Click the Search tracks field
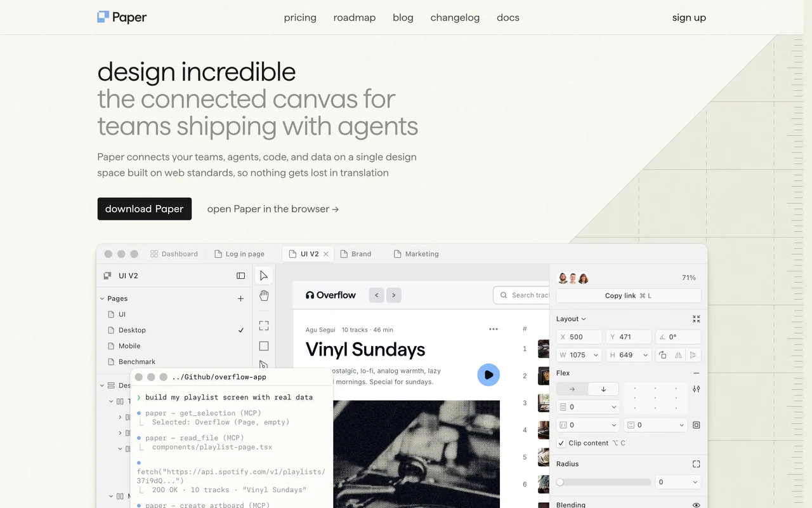 click(x=521, y=295)
